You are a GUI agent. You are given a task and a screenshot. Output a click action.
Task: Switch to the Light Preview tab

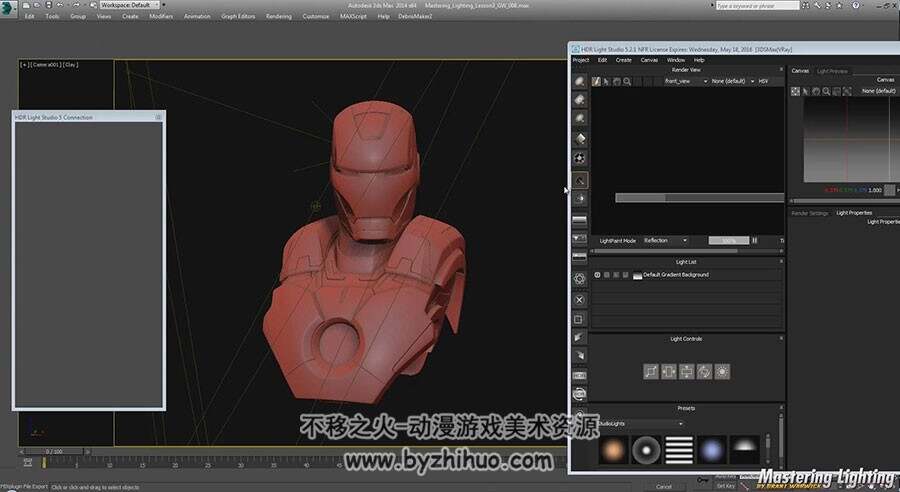(832, 71)
